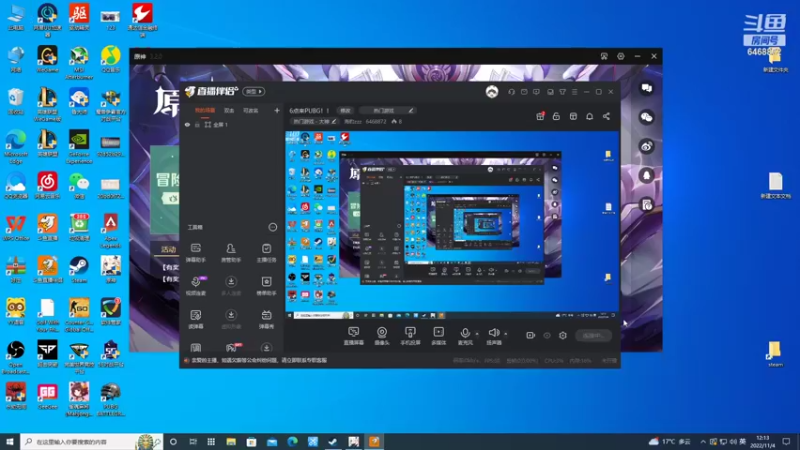
Task: Open the 榜单助手 tool in the toolbox
Action: tap(266, 286)
